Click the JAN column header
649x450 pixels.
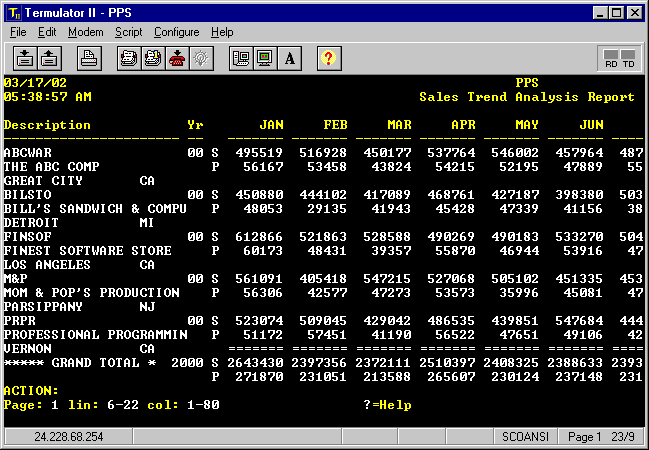pos(272,125)
